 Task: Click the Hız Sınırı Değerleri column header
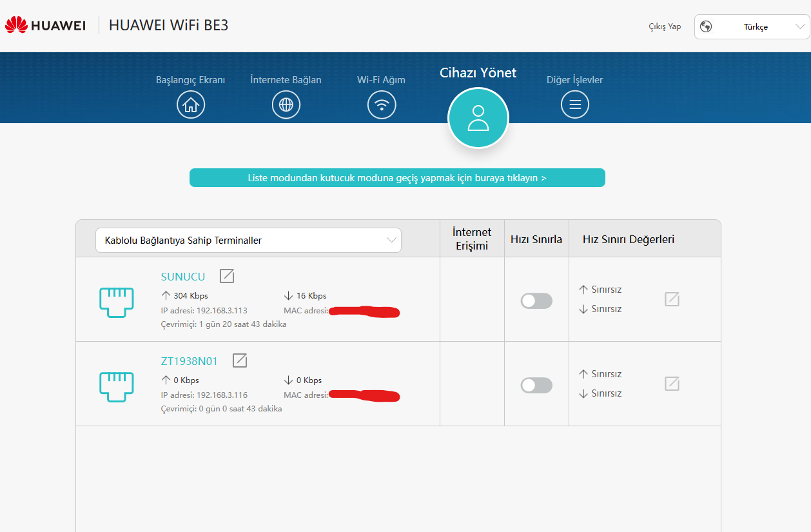pos(629,239)
